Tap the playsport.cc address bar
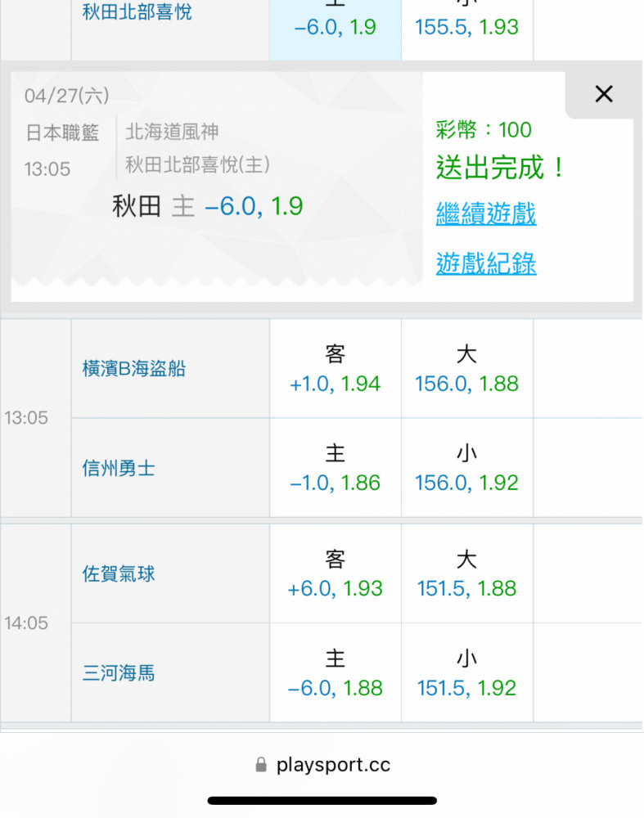The image size is (644, 818). (332, 765)
